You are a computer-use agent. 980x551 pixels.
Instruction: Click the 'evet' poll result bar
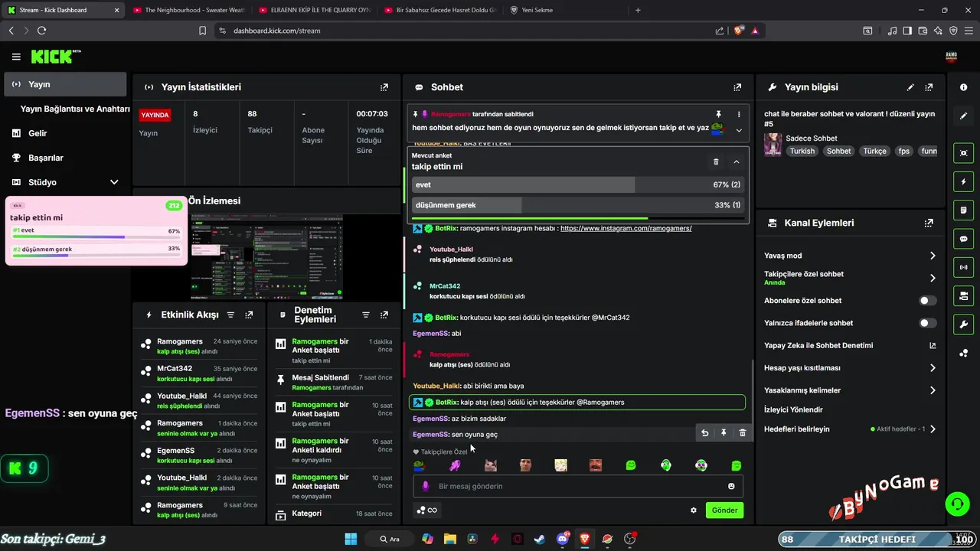[x=577, y=184]
